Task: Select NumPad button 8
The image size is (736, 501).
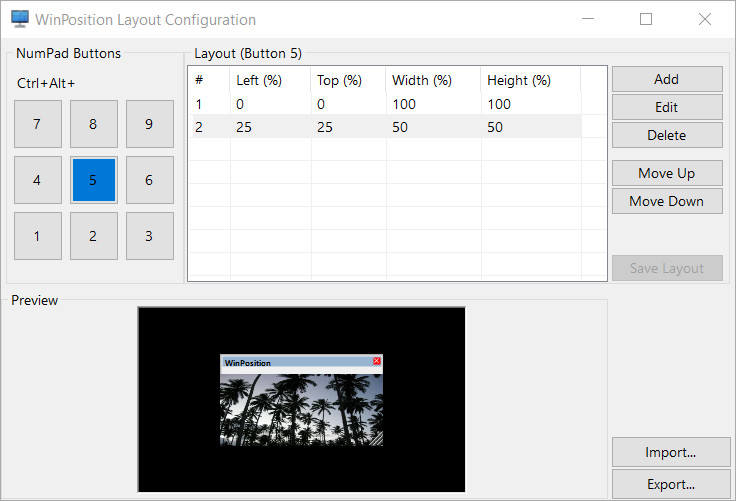Action: [93, 124]
